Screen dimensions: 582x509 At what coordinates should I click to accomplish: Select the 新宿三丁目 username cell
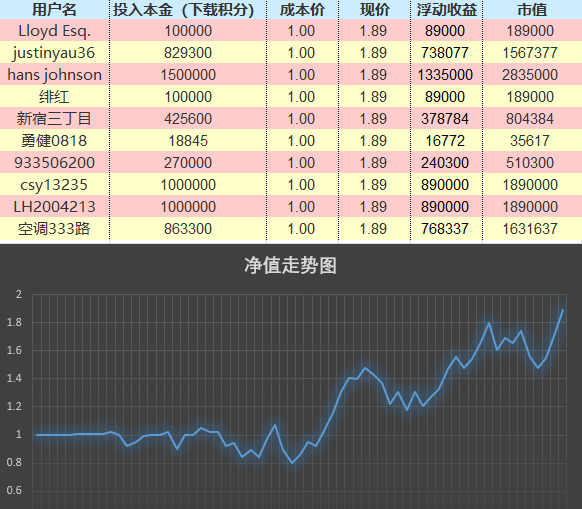(54, 118)
